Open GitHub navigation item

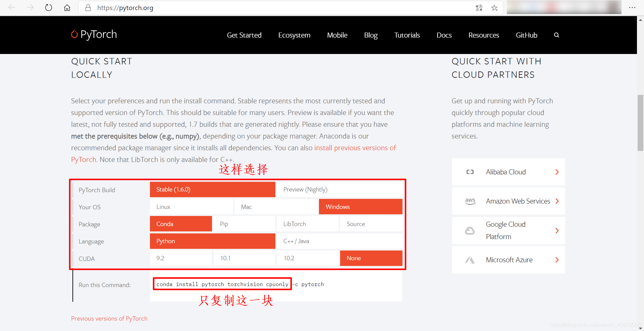click(x=527, y=35)
